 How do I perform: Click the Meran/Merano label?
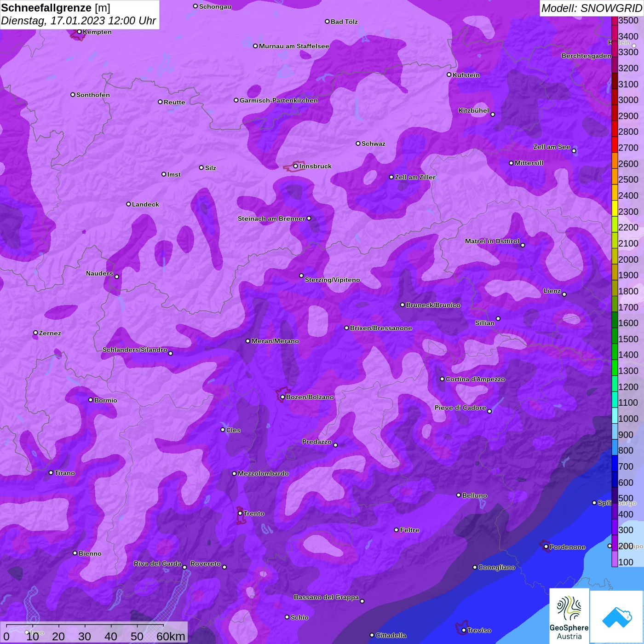click(x=275, y=341)
